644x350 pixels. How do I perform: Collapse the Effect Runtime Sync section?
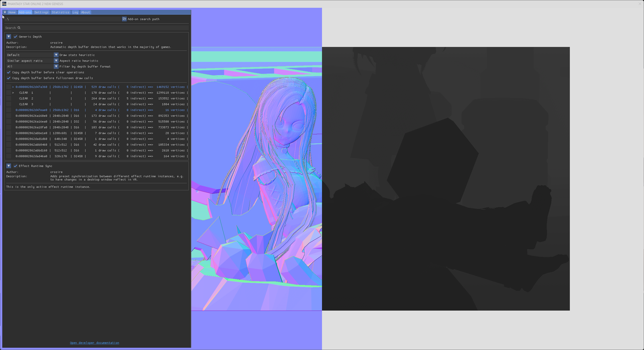point(9,166)
